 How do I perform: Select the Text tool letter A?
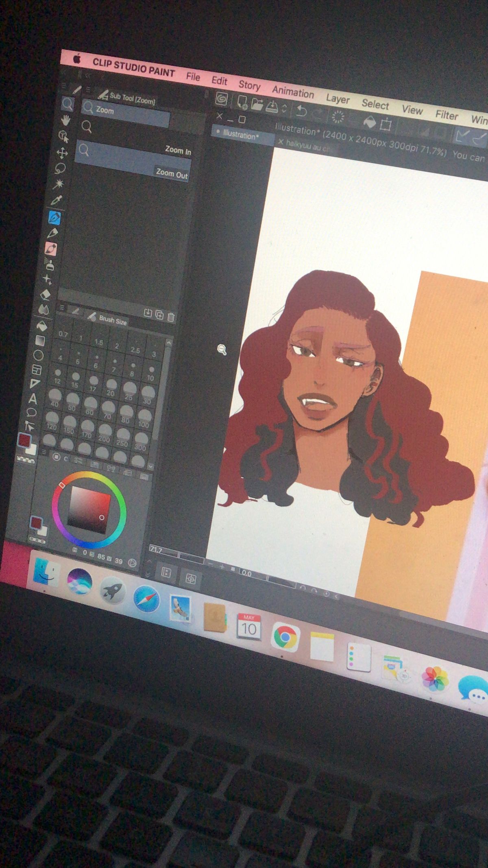[x=34, y=398]
